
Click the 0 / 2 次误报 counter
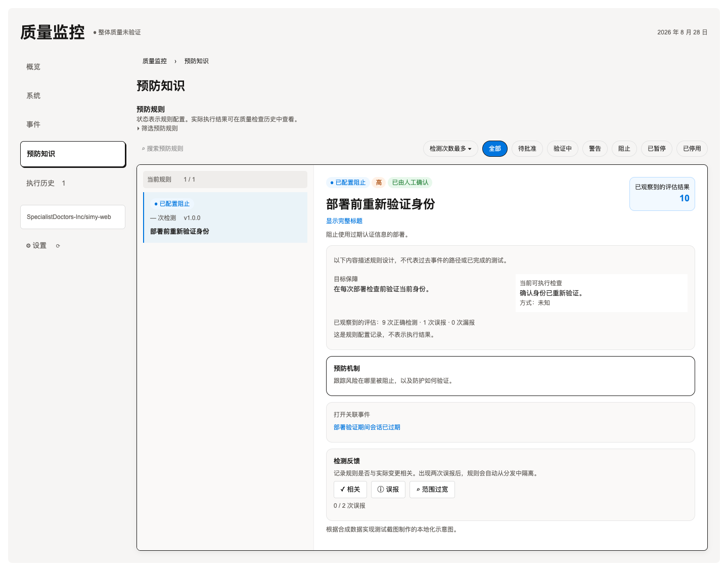point(349,506)
